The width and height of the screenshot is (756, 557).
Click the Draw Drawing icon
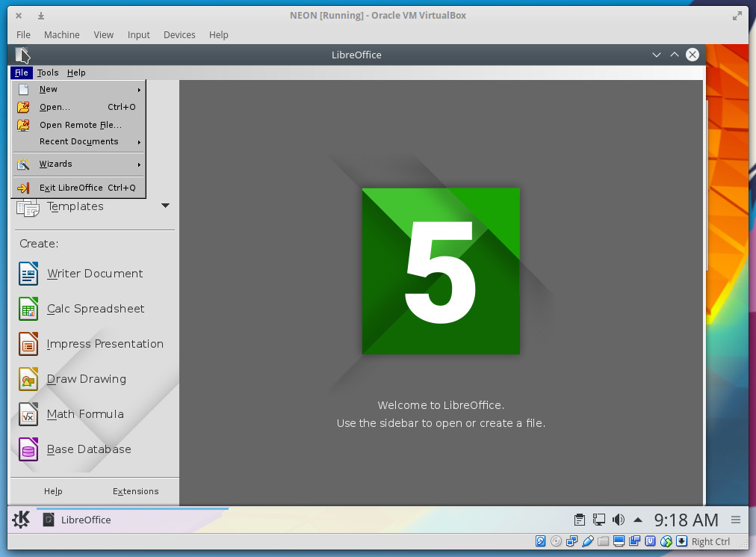coord(28,379)
